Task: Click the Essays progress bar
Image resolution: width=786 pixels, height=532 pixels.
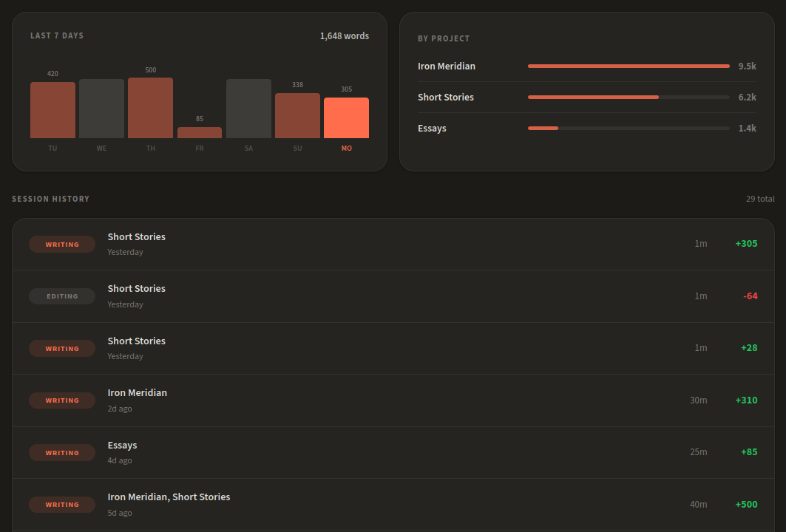Action: point(629,129)
